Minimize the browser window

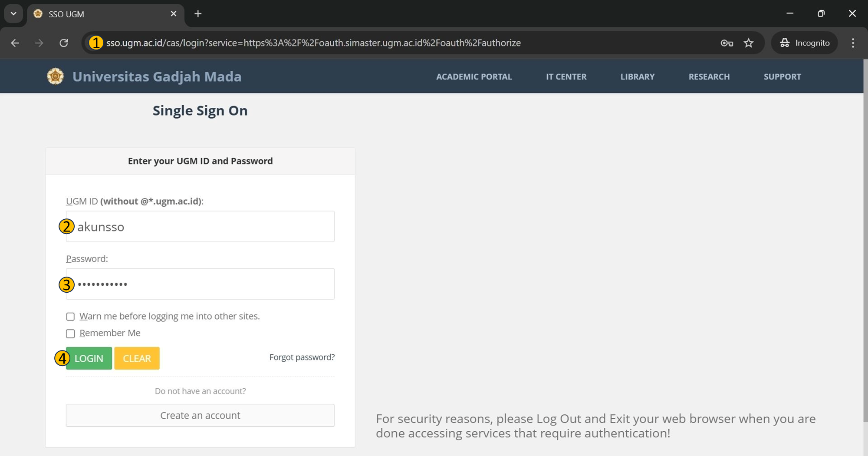point(790,13)
